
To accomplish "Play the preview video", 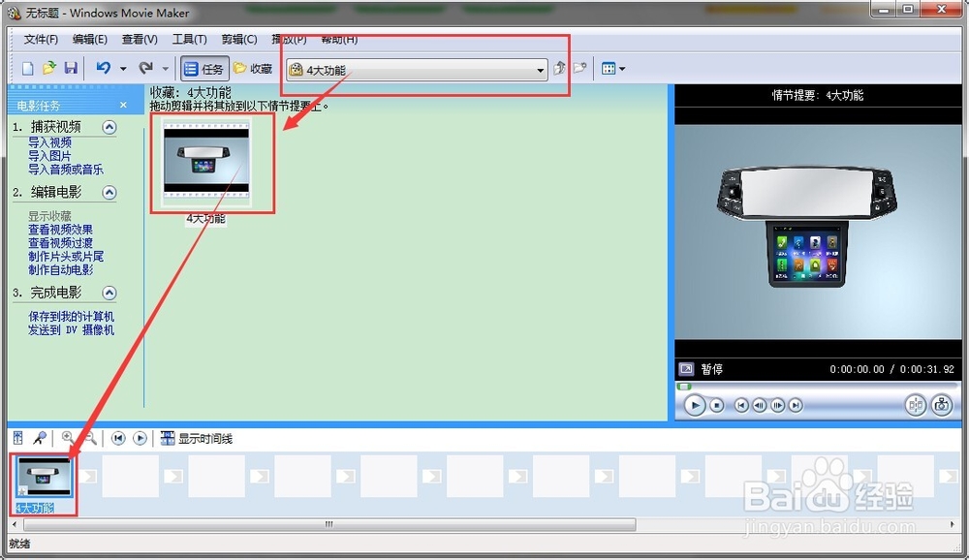I will pos(695,406).
